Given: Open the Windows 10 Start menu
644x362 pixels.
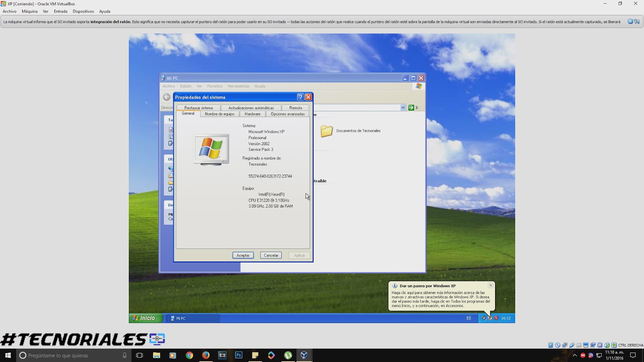Looking at the screenshot, I should click(8, 355).
